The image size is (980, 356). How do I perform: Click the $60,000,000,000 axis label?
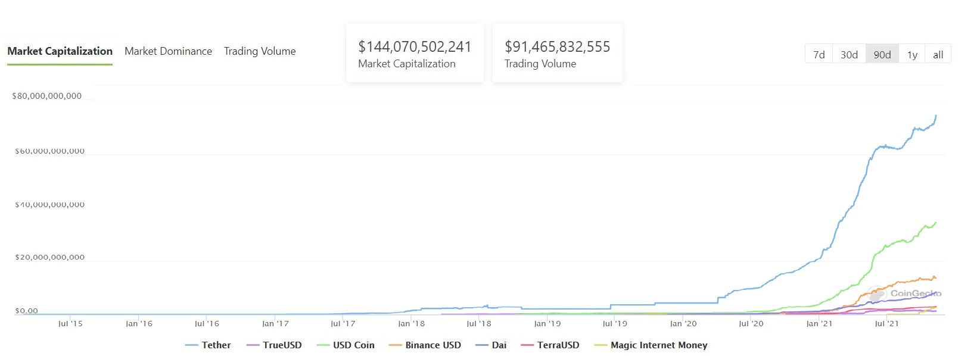(x=49, y=151)
